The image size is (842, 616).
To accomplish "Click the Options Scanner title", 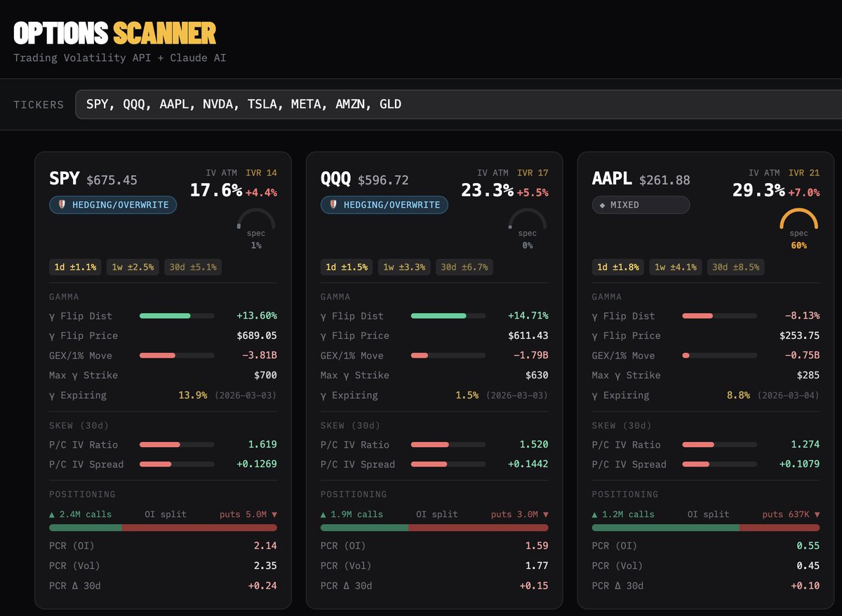I will [x=115, y=33].
